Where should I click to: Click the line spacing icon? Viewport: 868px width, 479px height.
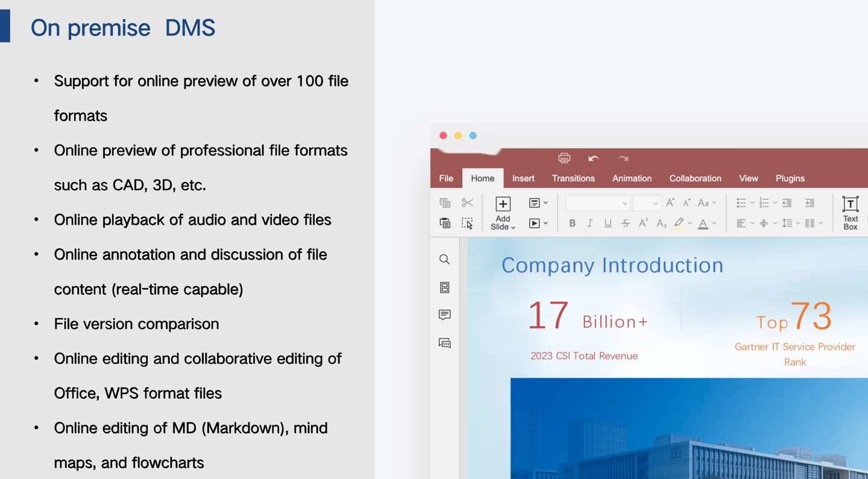click(x=787, y=224)
